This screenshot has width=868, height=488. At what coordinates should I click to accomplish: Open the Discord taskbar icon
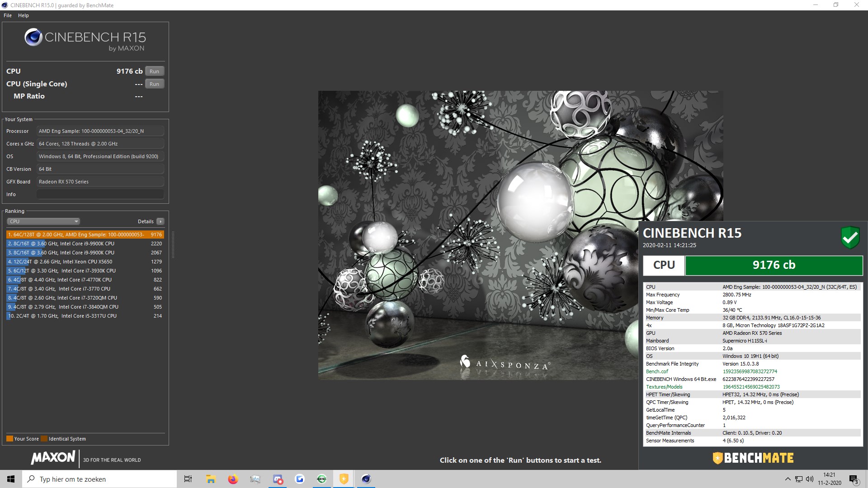(278, 479)
